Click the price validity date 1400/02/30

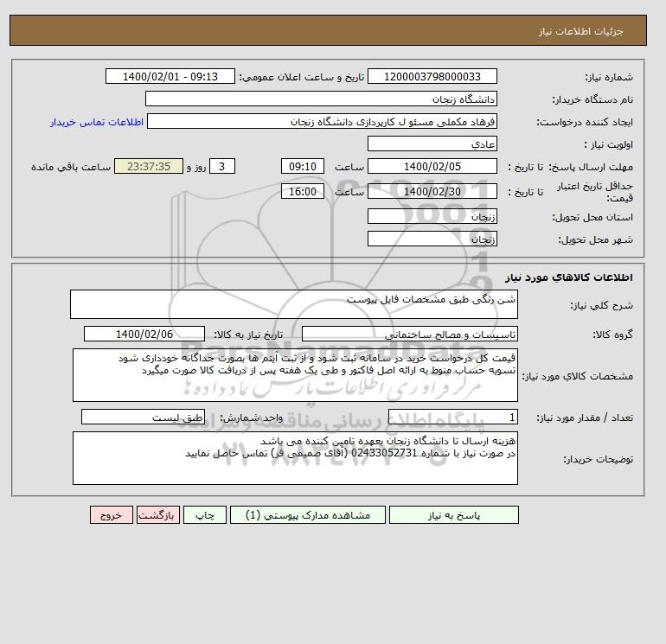432,191
